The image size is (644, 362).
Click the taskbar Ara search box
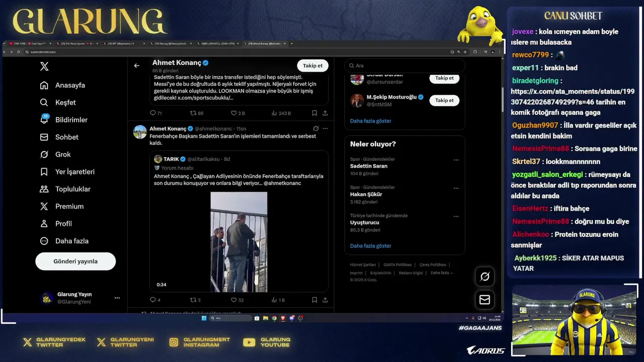coord(231,318)
